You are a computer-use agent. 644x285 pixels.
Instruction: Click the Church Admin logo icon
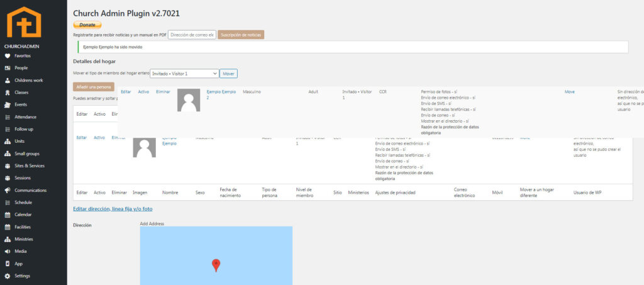click(x=23, y=23)
